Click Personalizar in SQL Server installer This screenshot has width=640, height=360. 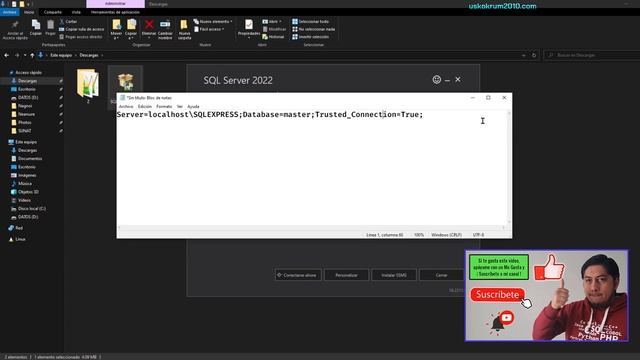click(x=346, y=275)
